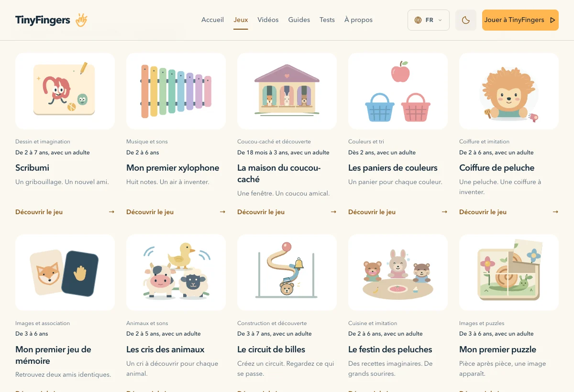Open Le circuit de billes title
Image resolution: width=574 pixels, height=392 pixels.
coord(271,349)
